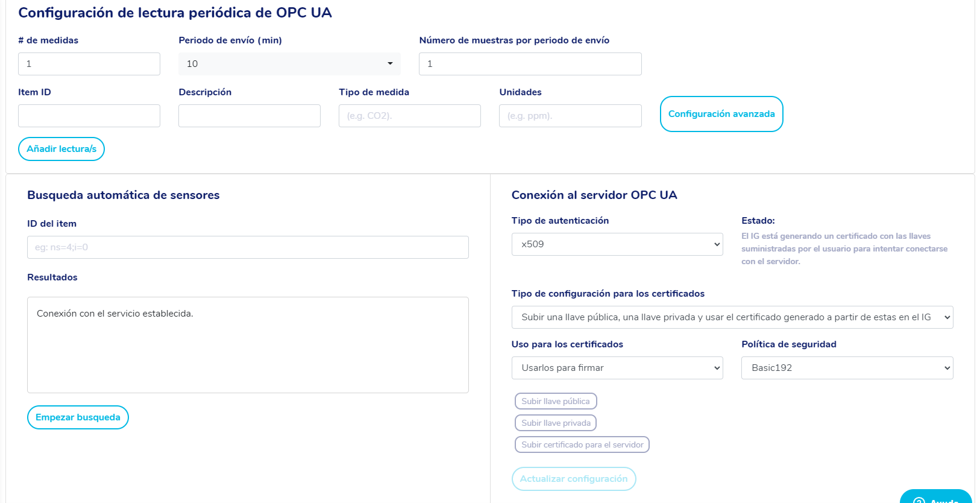Click the Número de muestras input
The image size is (980, 503).
pos(530,63)
